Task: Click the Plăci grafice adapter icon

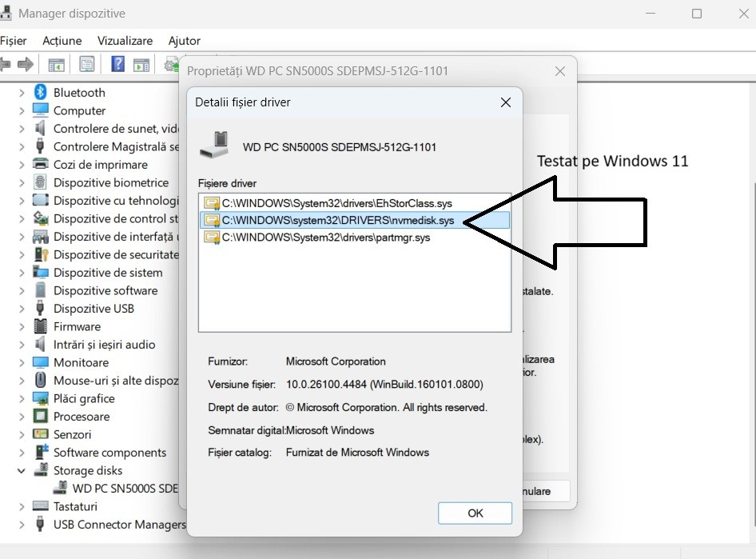Action: point(41,398)
